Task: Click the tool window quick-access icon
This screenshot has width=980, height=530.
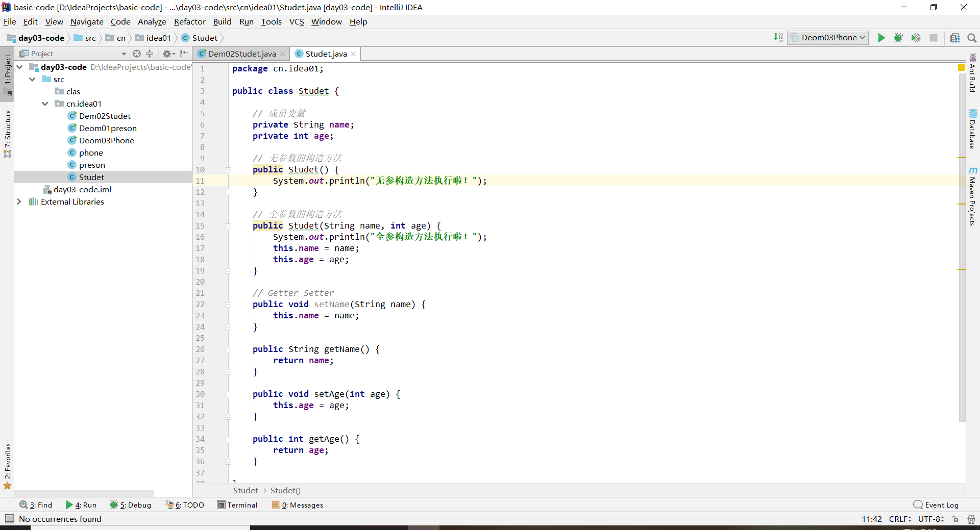Action: coord(9,519)
